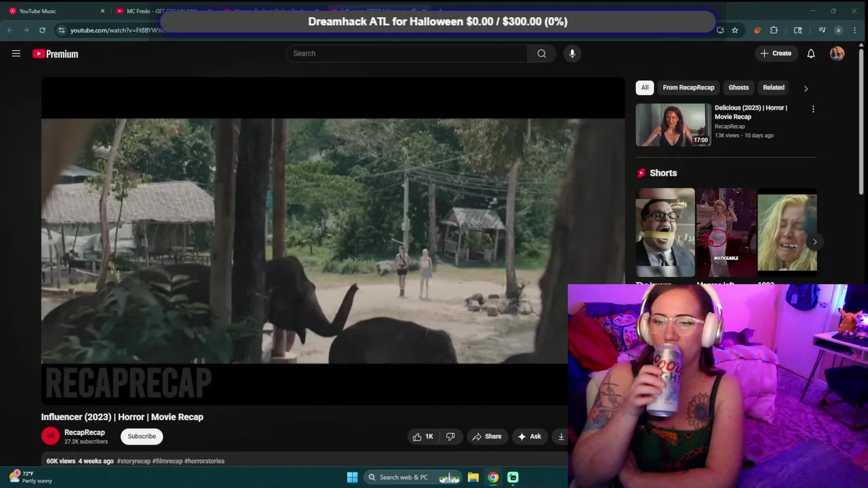Image resolution: width=868 pixels, height=488 pixels.
Task: Like the video with thumbs up
Action: pyautogui.click(x=422, y=436)
